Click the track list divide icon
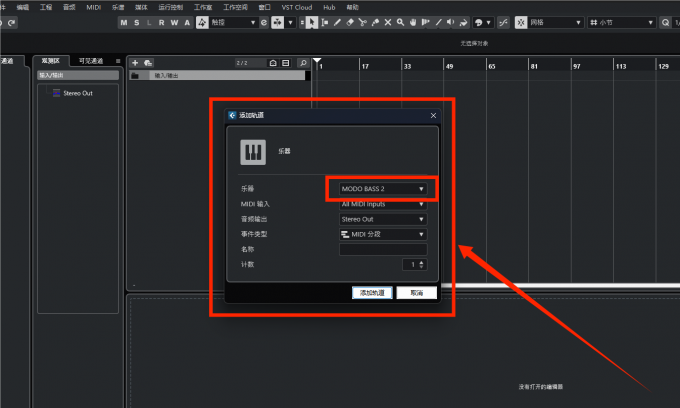 point(285,63)
